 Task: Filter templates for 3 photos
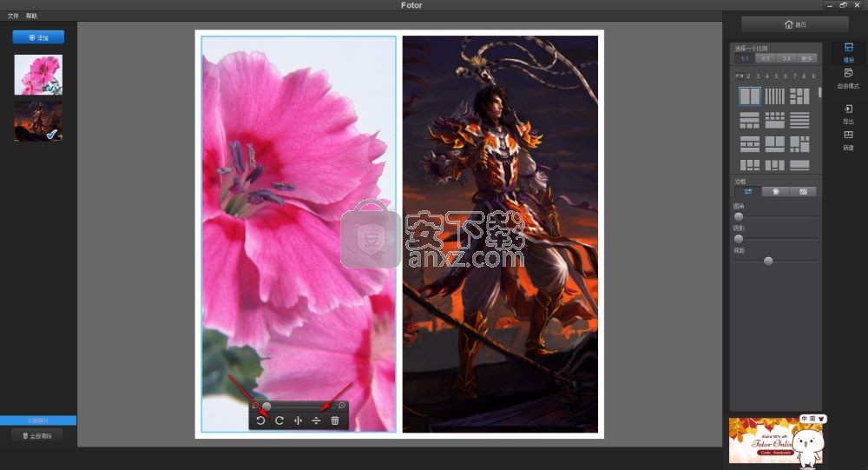[757, 76]
